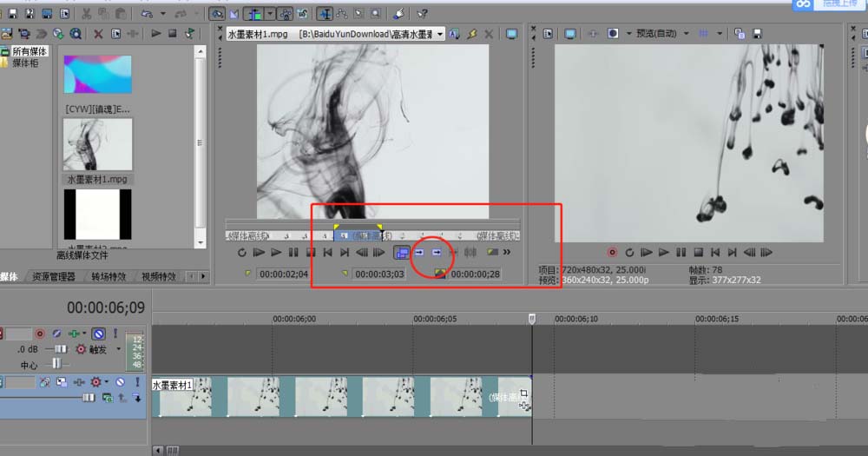Screen dimensions: 868x456
Task: Toggle Auto Preview in Project Media toolbar
Action: pos(190,34)
